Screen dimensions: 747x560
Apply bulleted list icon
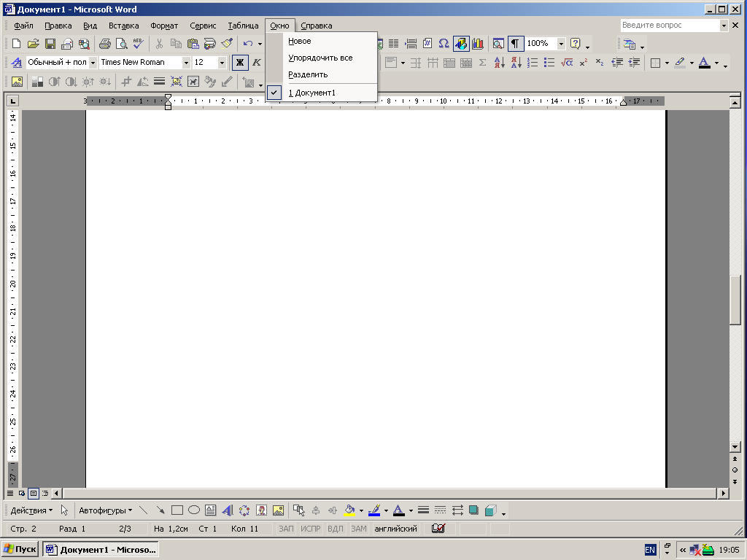549,63
